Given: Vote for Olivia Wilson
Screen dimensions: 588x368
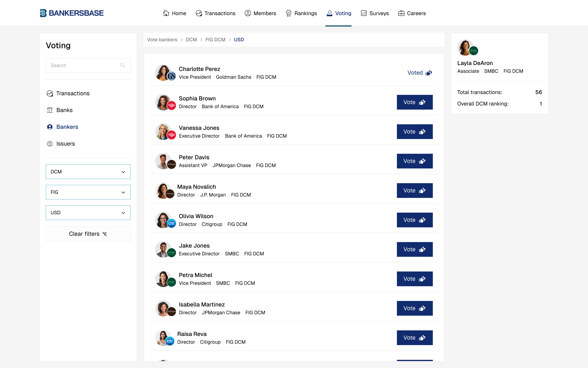Looking at the screenshot, I should pyautogui.click(x=415, y=220).
